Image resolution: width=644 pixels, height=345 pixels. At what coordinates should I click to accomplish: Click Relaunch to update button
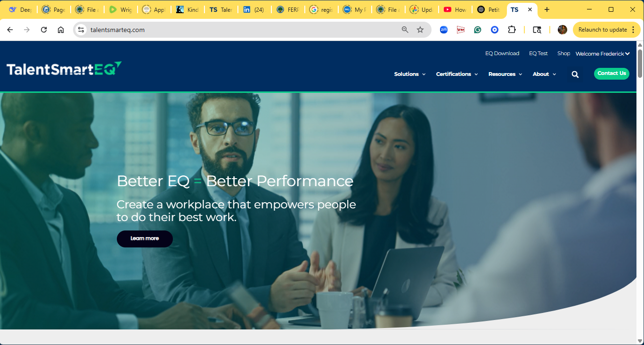[x=603, y=30]
